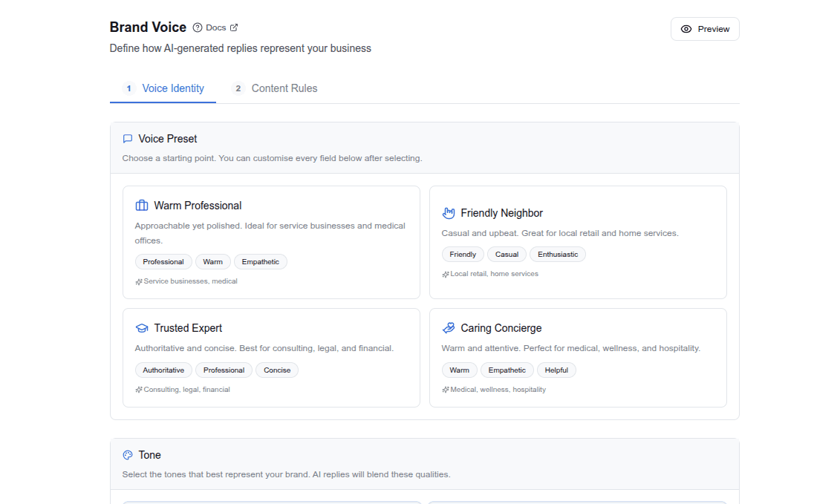The width and height of the screenshot is (840, 504).
Task: Click the Enthusiastic tag in Friendly Neighbor
Action: point(558,255)
